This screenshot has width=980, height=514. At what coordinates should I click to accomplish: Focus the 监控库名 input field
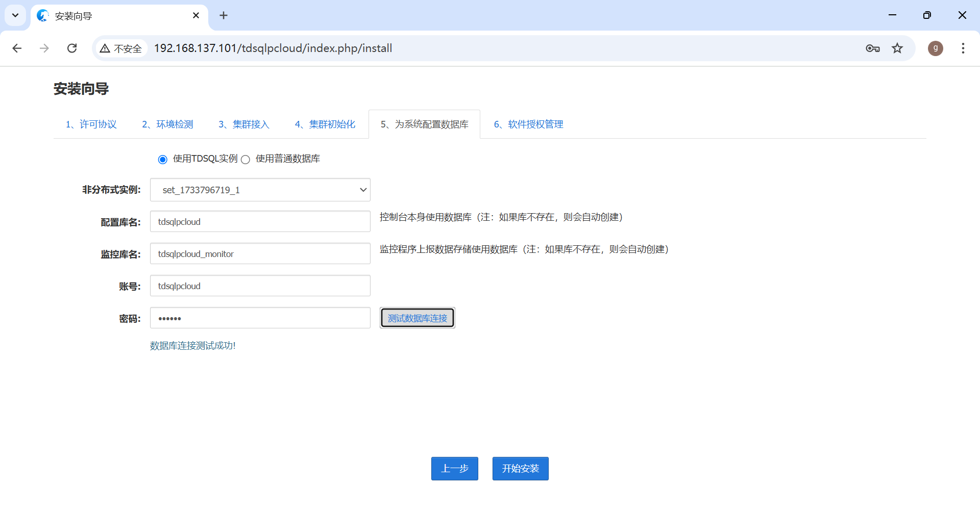pos(260,254)
